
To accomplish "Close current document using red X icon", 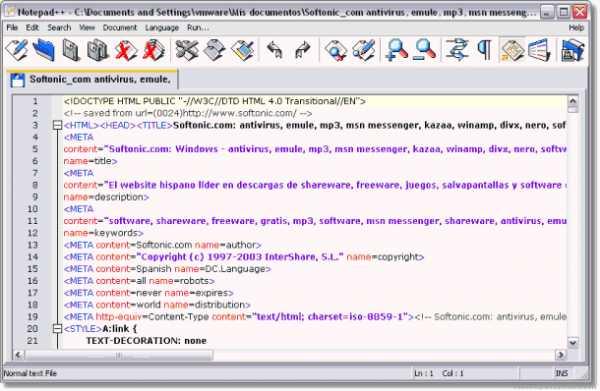I will pos(126,50).
